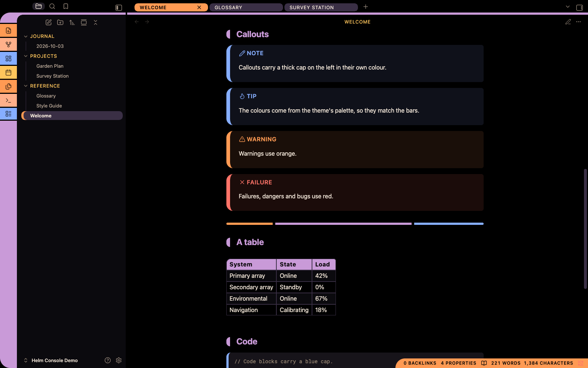This screenshot has height=368, width=588.
Task: Close the WELCOME tab
Action: [199, 7]
